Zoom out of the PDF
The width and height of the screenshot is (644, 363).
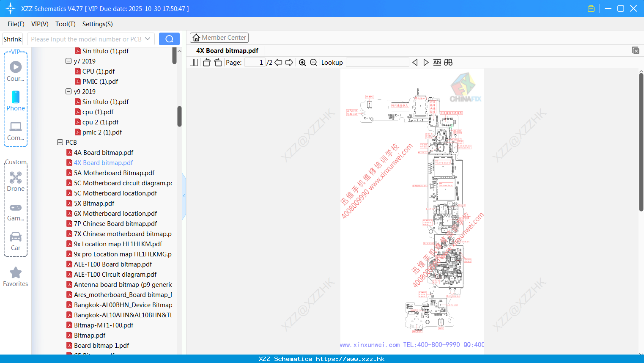click(313, 63)
